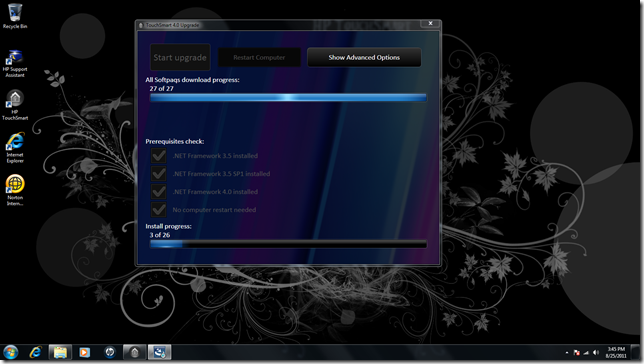Open Windows Explorer folder in the taskbar
644x364 pixels.
point(60,352)
